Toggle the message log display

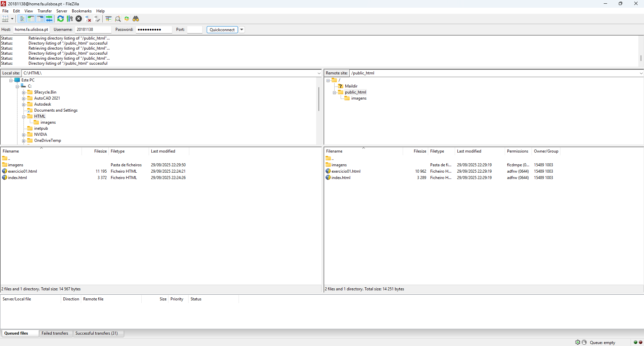(x=22, y=19)
